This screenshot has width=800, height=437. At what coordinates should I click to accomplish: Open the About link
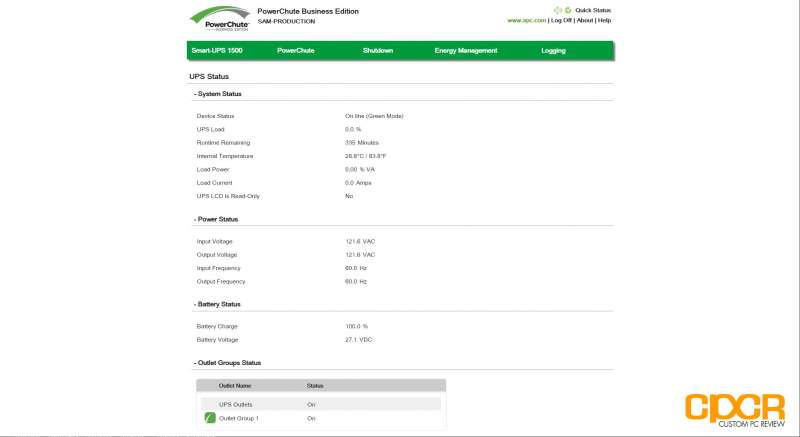(585, 20)
